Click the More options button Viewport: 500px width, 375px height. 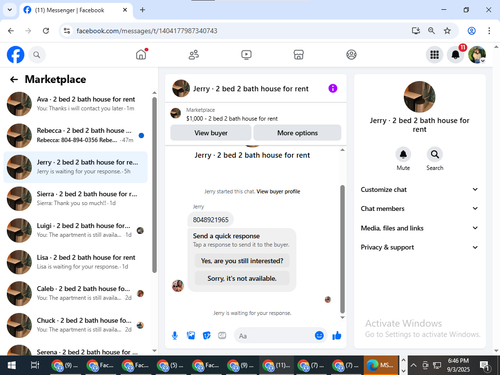coord(297,133)
